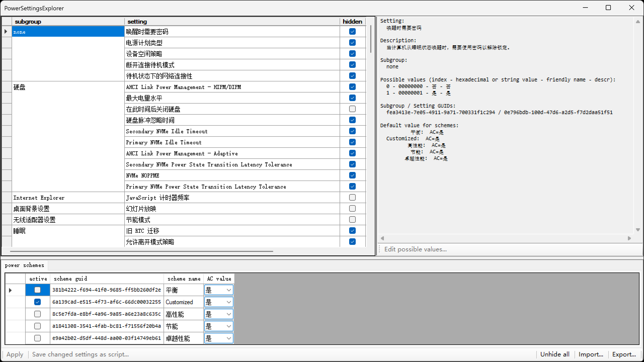Switch to the power schemes tab
Screen dimensions: 644x362
[24, 265]
